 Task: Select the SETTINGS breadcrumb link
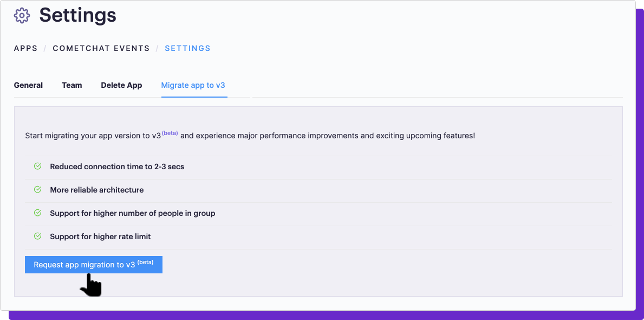pos(188,48)
